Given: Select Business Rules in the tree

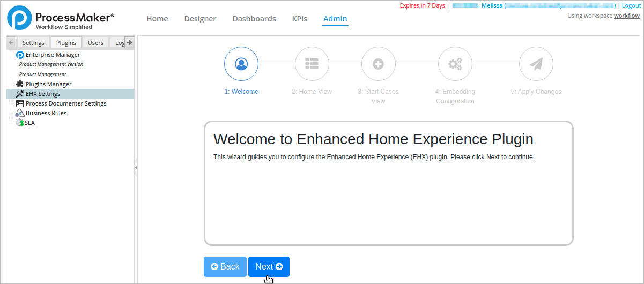Looking at the screenshot, I should [46, 113].
